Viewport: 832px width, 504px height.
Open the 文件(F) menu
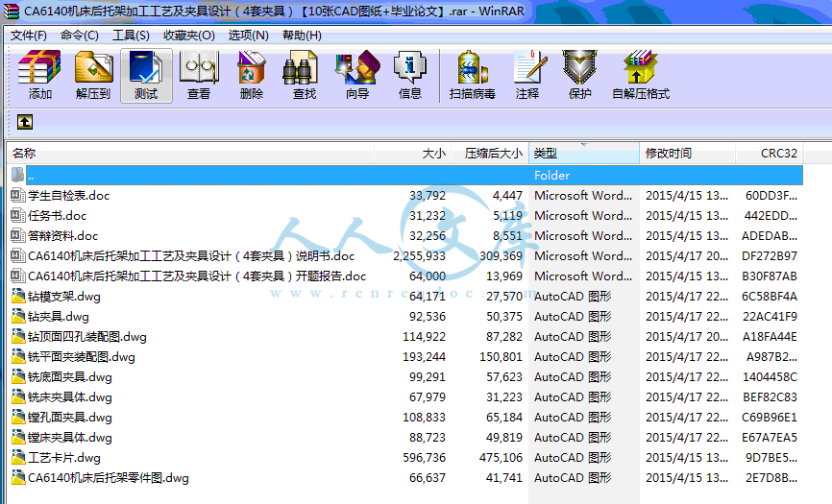coord(29,36)
